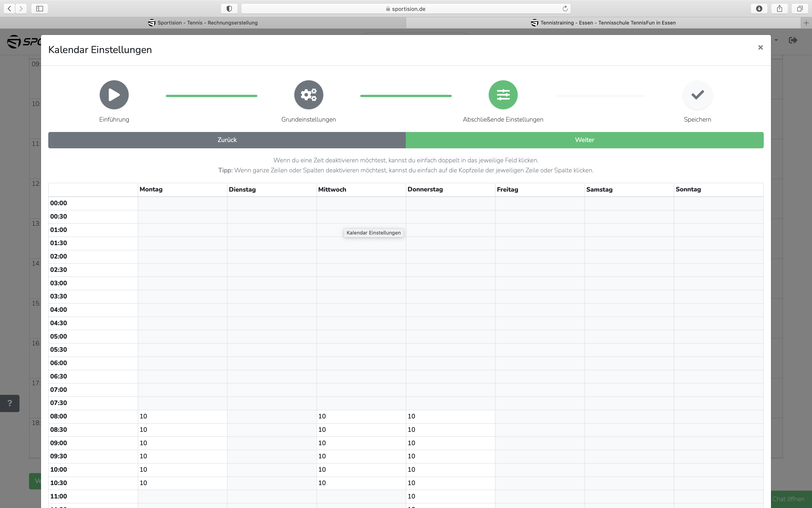Open a new Safari tab
The image size is (812, 508).
point(806,23)
